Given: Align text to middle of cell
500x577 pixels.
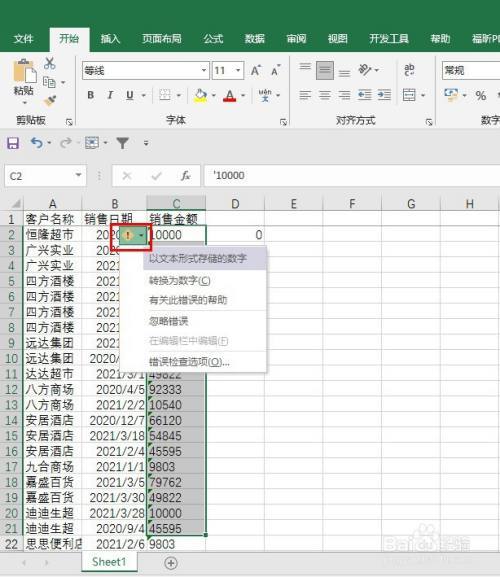Looking at the screenshot, I should tap(325, 70).
